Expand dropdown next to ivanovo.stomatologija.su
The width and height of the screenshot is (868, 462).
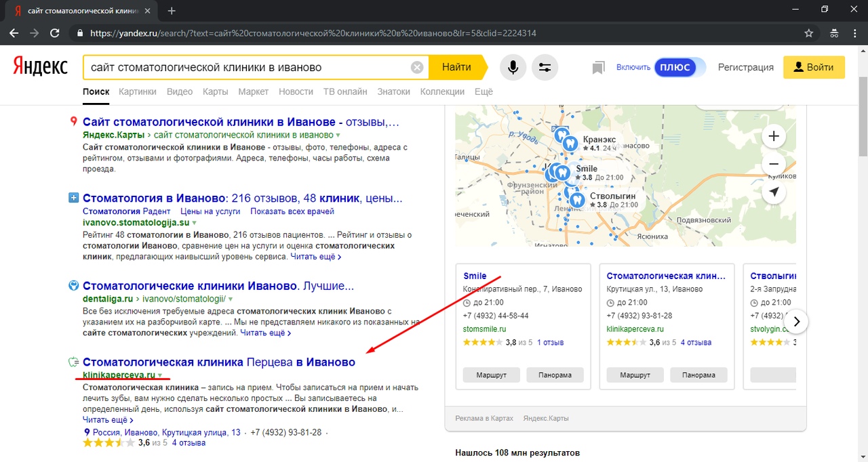tap(194, 222)
